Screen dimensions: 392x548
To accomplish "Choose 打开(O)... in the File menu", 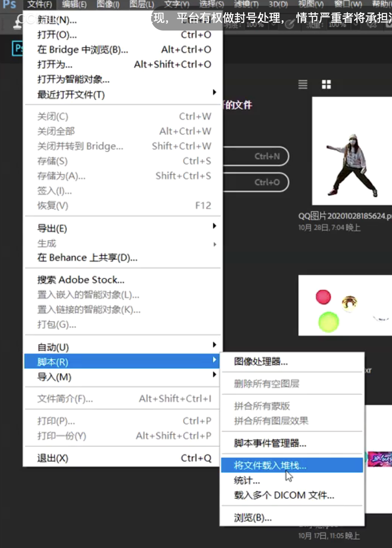I will [x=123, y=35].
